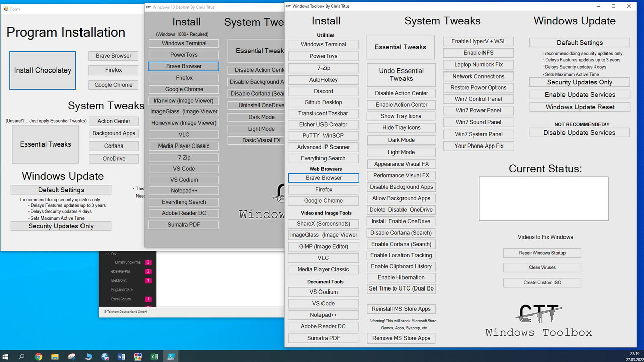The height and width of the screenshot is (362, 644).
Task: Install GIMP Image Editor in the Toolbox
Action: (x=324, y=246)
